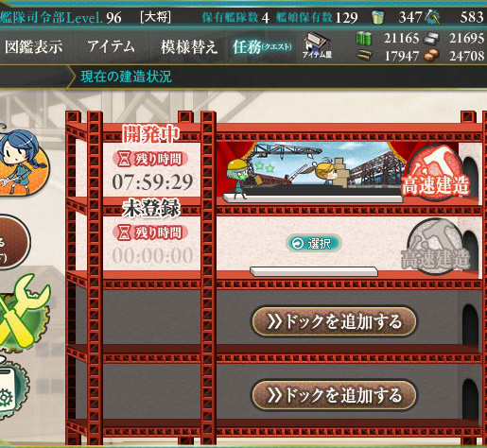487x448 pixels.
Task: Click the gear clipboard icon
Action: pyautogui.click(x=12, y=390)
